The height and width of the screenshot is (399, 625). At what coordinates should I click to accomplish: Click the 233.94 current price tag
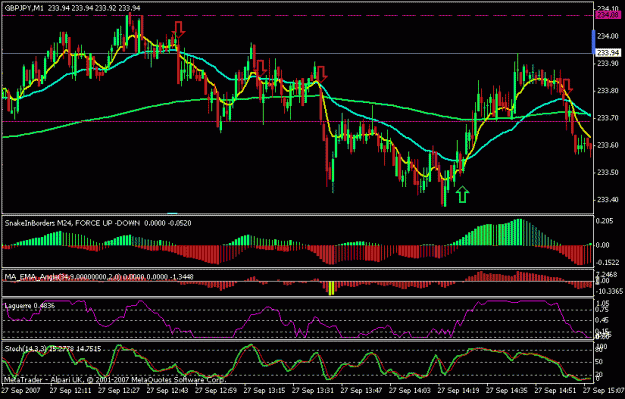pos(608,53)
